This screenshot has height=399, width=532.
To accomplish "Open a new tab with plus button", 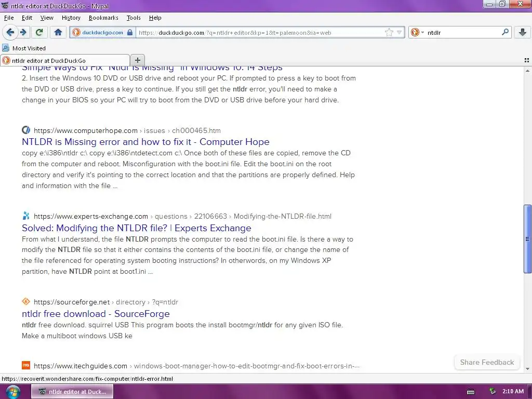I will (137, 60).
